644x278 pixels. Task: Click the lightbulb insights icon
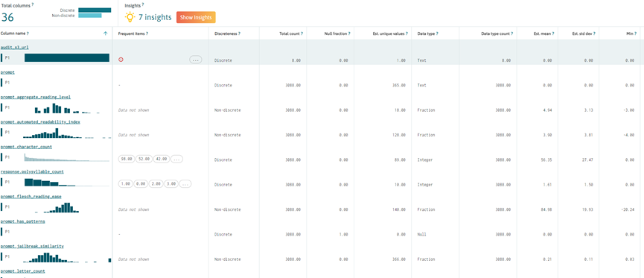[130, 17]
